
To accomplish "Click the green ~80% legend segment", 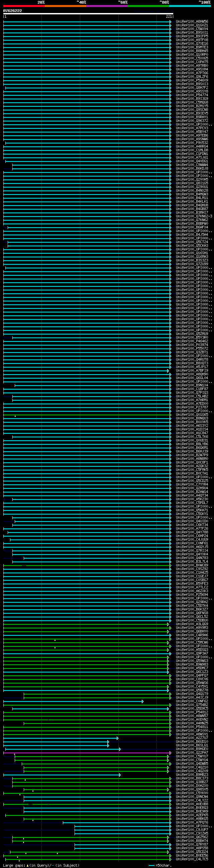I will click(148, 6).
